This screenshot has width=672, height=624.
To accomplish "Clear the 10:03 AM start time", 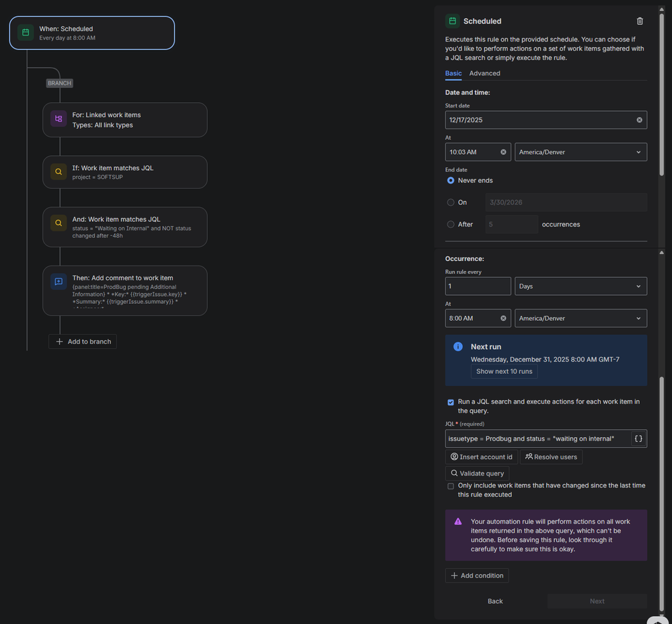I will [x=503, y=152].
